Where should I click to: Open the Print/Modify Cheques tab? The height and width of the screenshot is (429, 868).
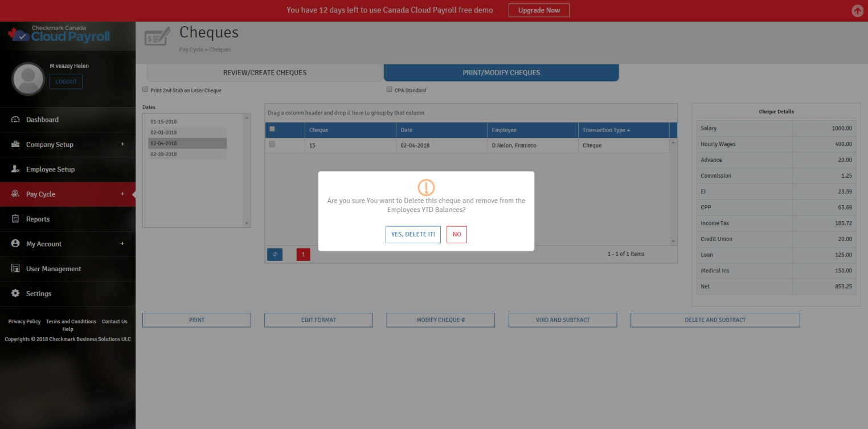(x=501, y=73)
